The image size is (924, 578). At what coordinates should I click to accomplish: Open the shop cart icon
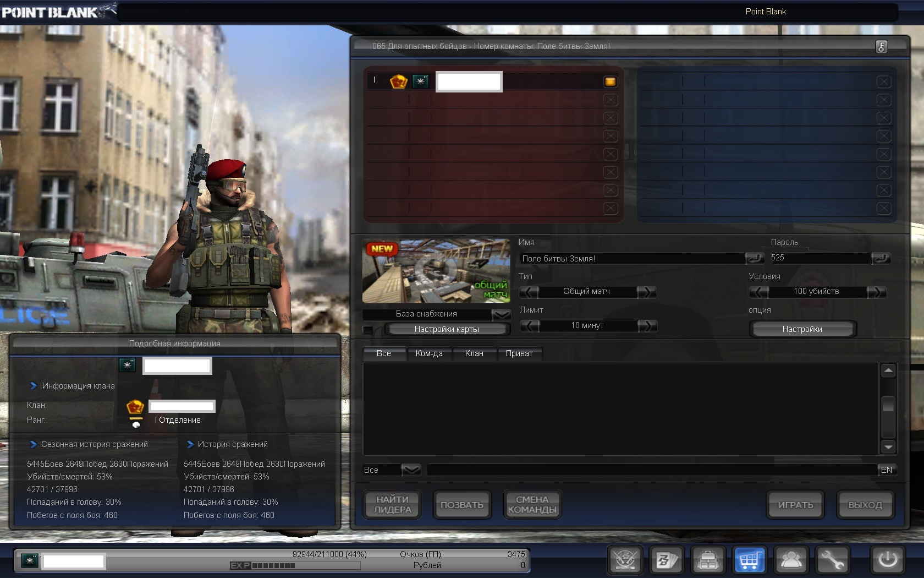(750, 560)
